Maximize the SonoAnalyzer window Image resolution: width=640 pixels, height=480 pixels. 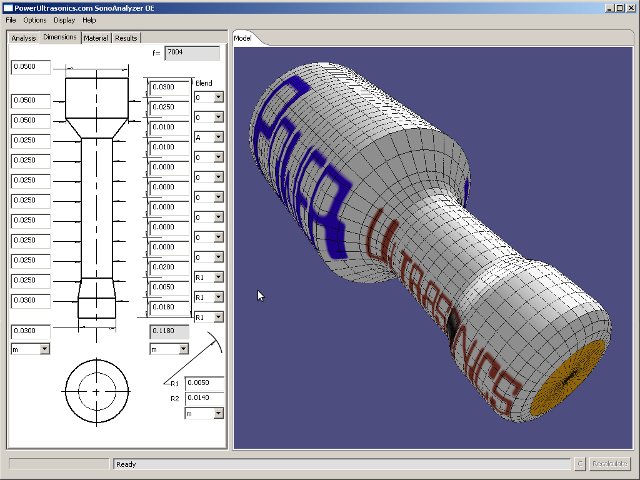coord(620,8)
